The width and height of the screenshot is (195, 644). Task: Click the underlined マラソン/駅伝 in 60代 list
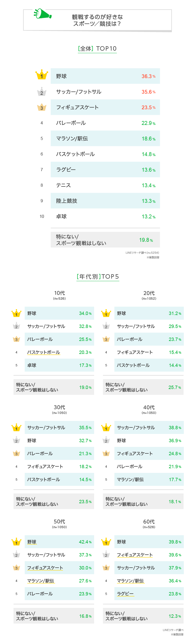point(130,581)
